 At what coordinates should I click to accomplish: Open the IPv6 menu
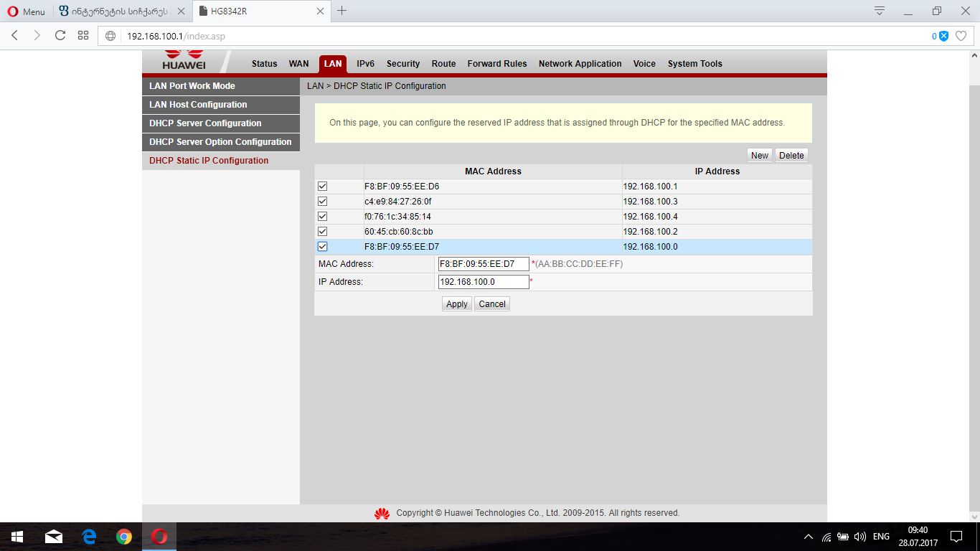tap(366, 64)
